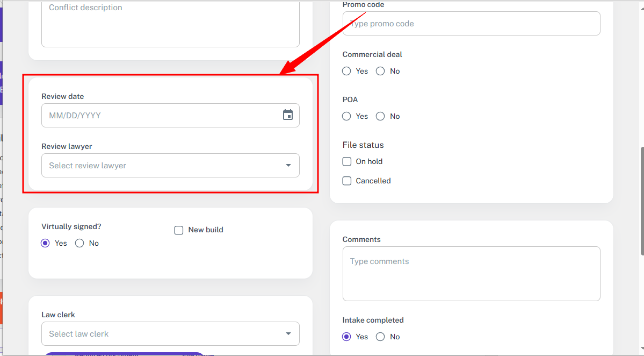Viewport: 644px width, 356px height.
Task: Choose Yes under POA
Action: (x=347, y=116)
